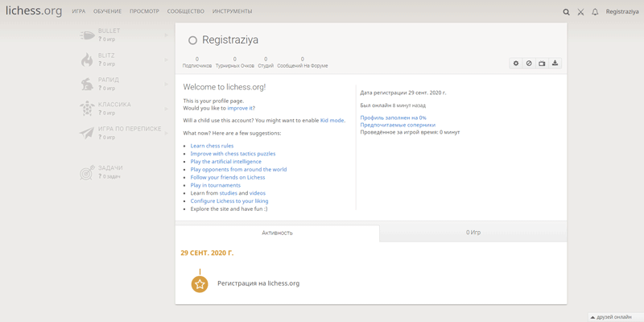The height and width of the screenshot is (322, 644).
Task: Open the ОБУЧЕНИЕ menu
Action: [107, 11]
